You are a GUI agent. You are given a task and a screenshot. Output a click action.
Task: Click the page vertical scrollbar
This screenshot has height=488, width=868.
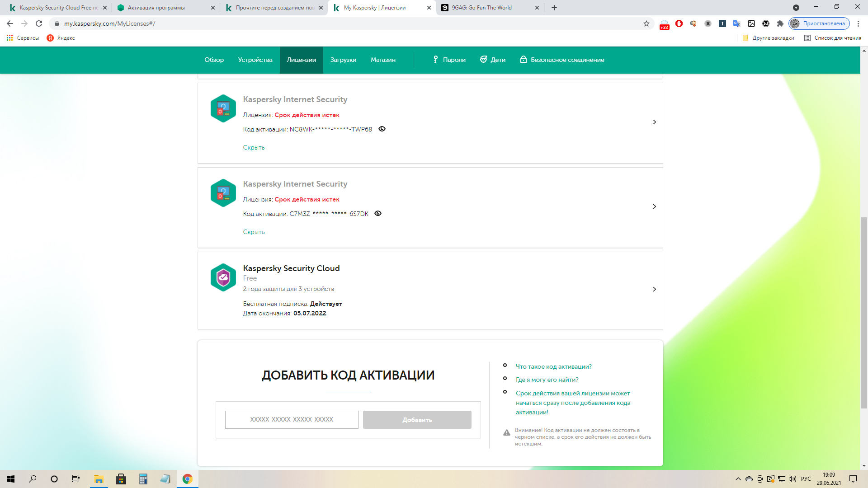(864, 313)
